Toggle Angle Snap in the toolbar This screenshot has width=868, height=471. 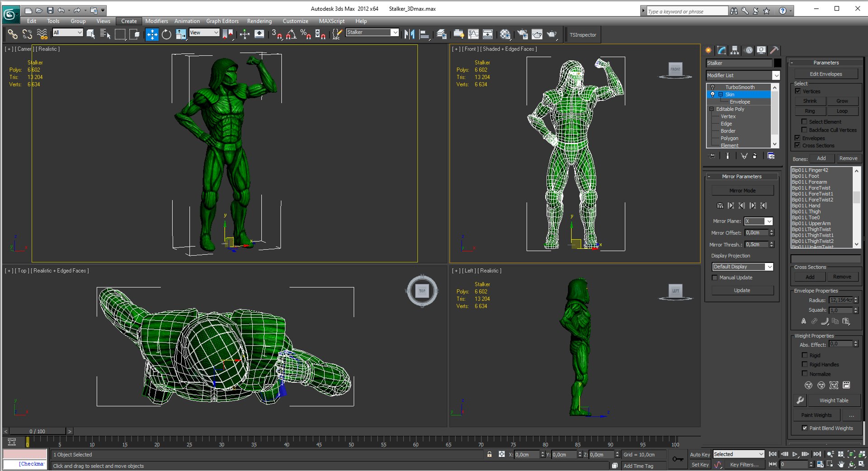291,34
